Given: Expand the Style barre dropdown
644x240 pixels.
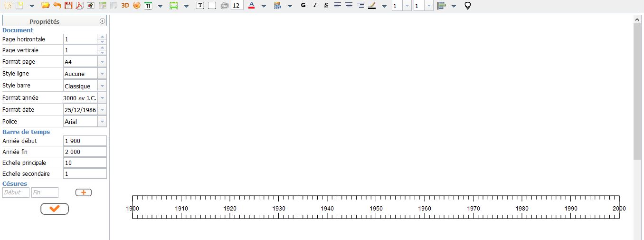Looking at the screenshot, I should point(102,86).
